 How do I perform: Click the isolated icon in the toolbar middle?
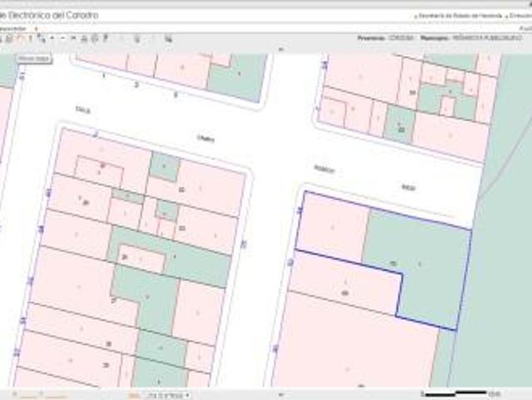(137, 38)
